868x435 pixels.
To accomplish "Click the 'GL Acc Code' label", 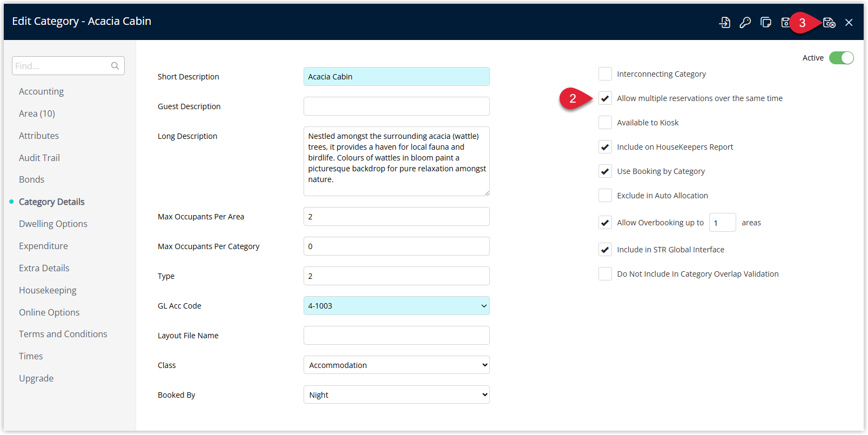I will 179,306.
